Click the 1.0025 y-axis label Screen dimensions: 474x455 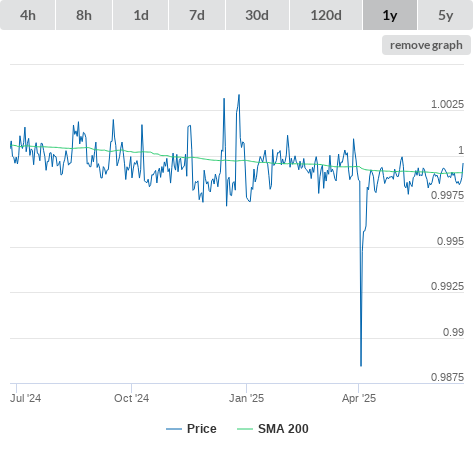(447, 104)
